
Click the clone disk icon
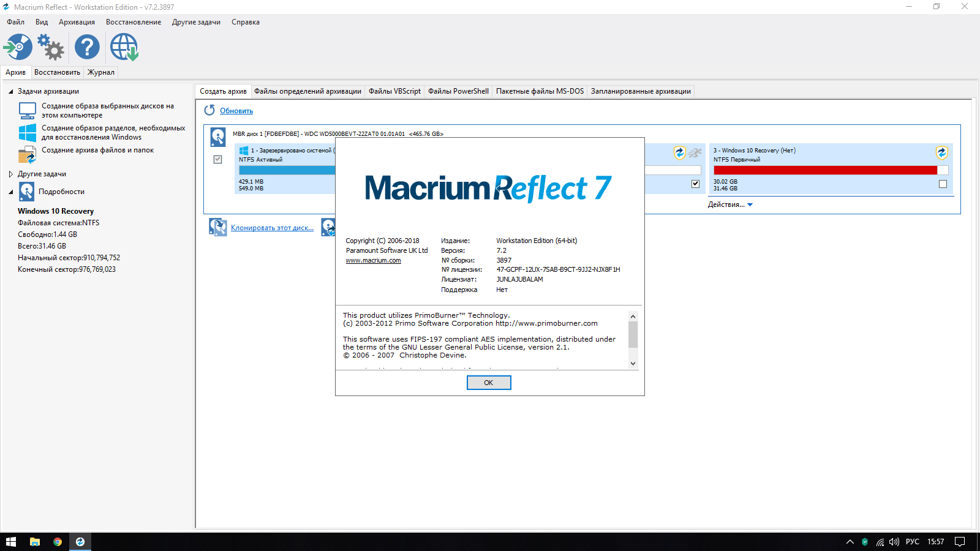pos(217,227)
